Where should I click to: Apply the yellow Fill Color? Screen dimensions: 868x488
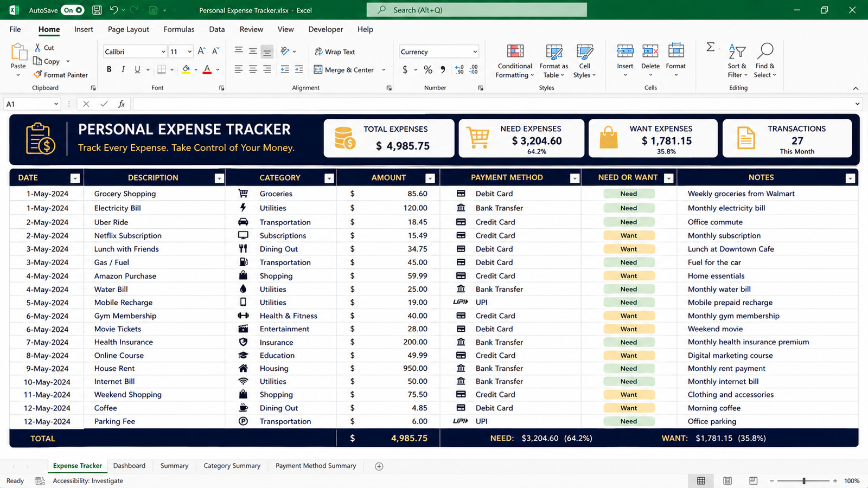[186, 69]
